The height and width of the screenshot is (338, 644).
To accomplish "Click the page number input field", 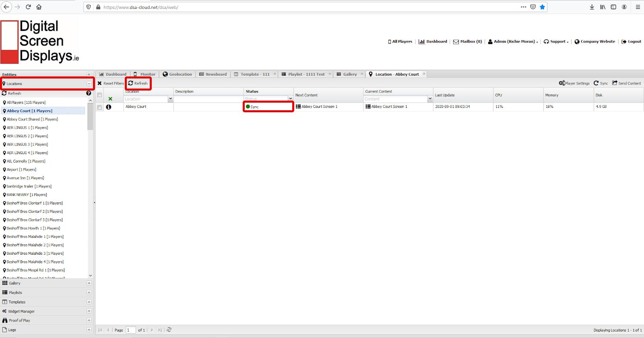I will pyautogui.click(x=131, y=330).
